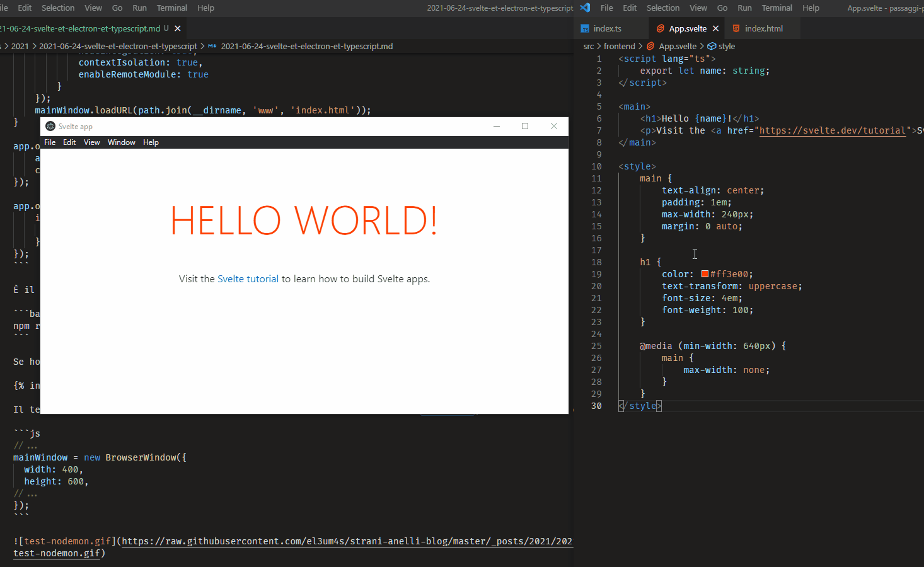Close the Svelte app window
Image resolution: width=924 pixels, height=567 pixels.
(x=554, y=126)
